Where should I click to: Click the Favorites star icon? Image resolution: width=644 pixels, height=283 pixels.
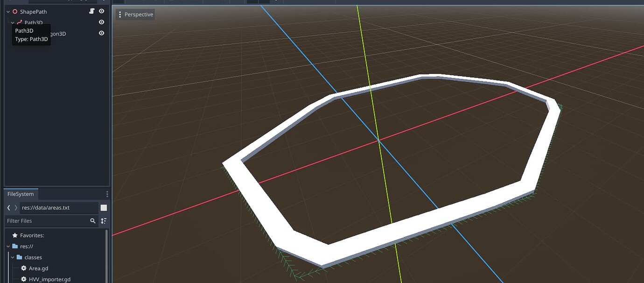point(14,235)
